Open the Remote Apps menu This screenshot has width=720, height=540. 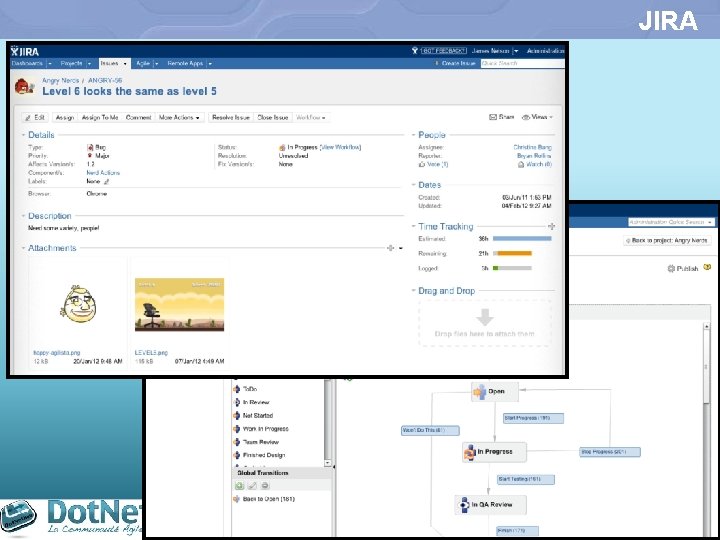coord(185,63)
